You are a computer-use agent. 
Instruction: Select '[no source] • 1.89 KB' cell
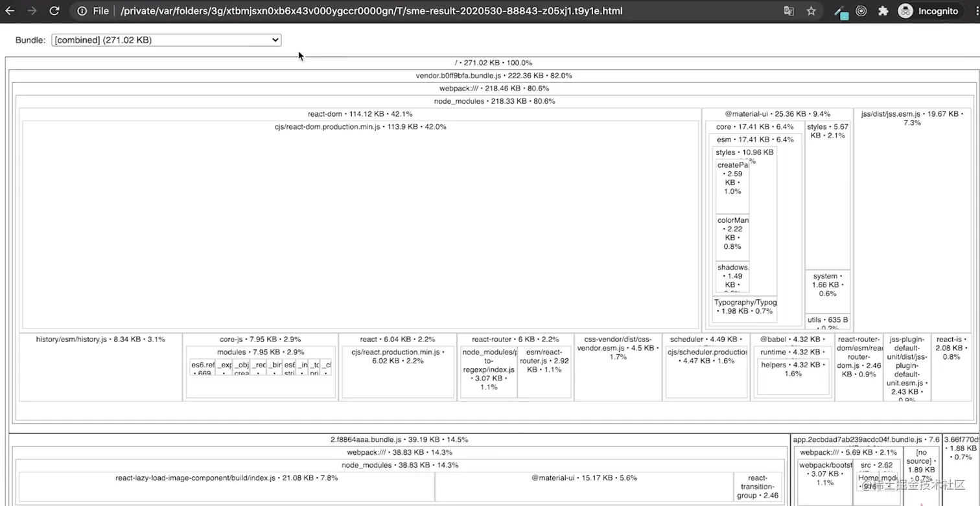(921, 476)
